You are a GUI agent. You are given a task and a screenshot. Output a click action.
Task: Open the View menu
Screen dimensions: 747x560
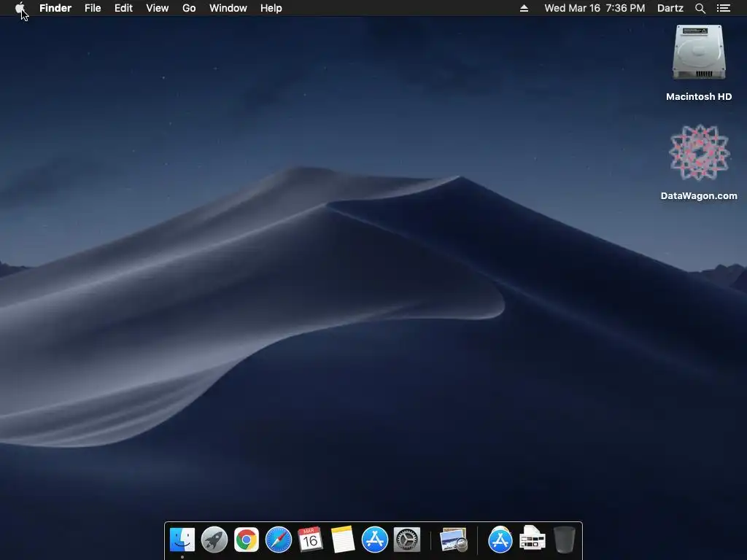158,8
